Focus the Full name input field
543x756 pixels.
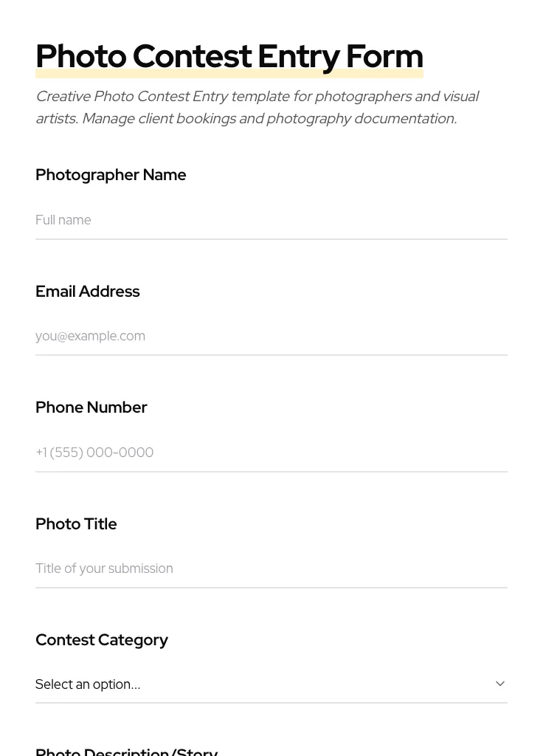click(271, 220)
